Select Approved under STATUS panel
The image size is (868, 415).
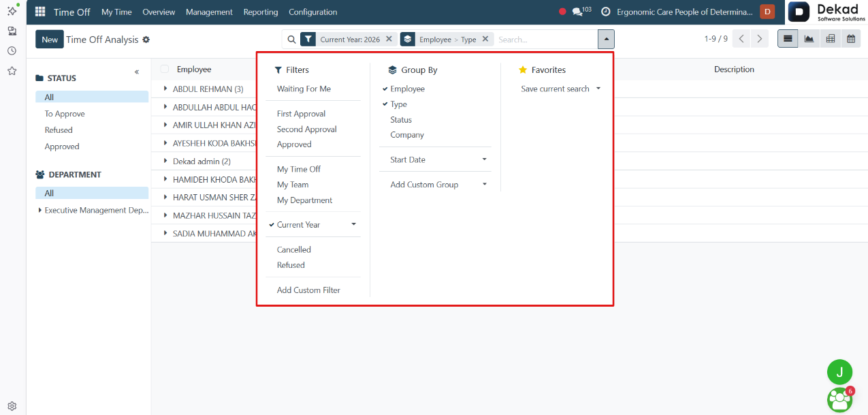62,147
